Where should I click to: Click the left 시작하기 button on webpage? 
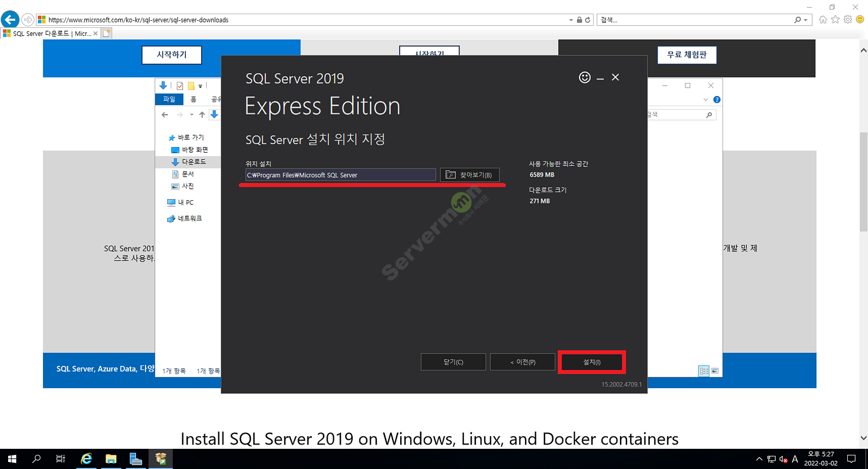(x=172, y=55)
